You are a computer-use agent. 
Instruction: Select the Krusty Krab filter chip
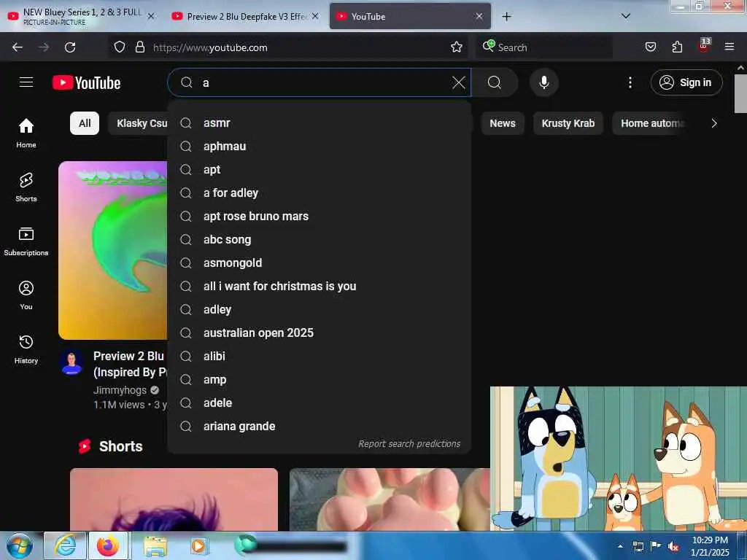click(568, 123)
